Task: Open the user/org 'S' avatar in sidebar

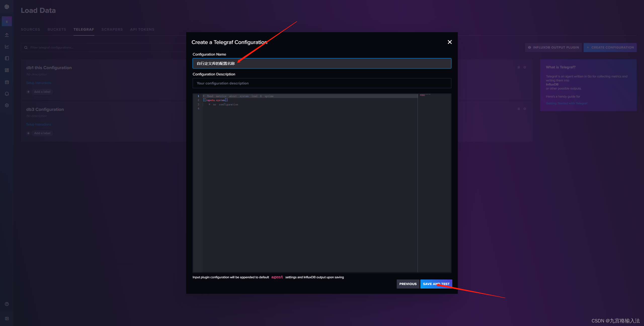Action: click(x=7, y=22)
